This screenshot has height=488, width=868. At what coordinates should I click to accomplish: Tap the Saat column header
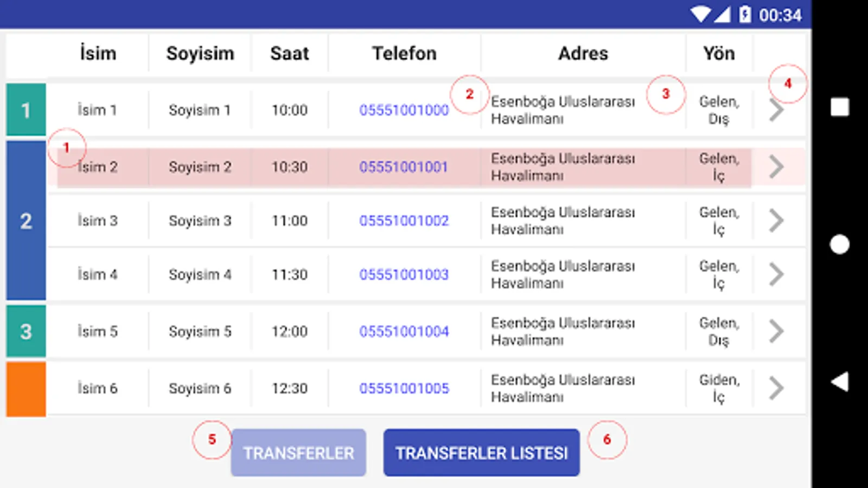pyautogui.click(x=289, y=53)
